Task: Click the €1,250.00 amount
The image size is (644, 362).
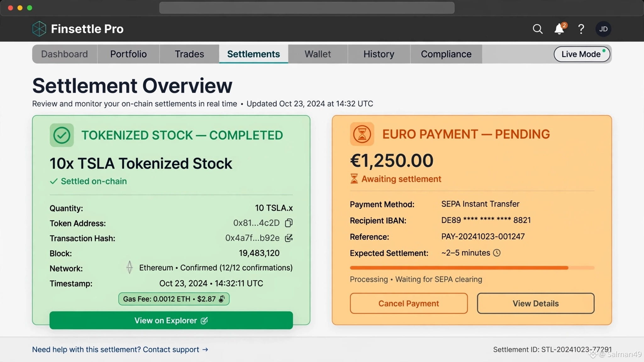Action: click(391, 161)
